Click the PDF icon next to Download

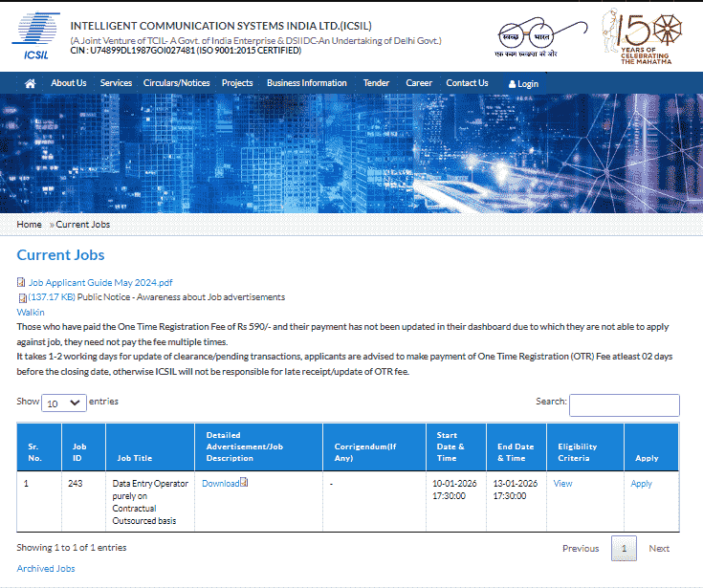244,482
